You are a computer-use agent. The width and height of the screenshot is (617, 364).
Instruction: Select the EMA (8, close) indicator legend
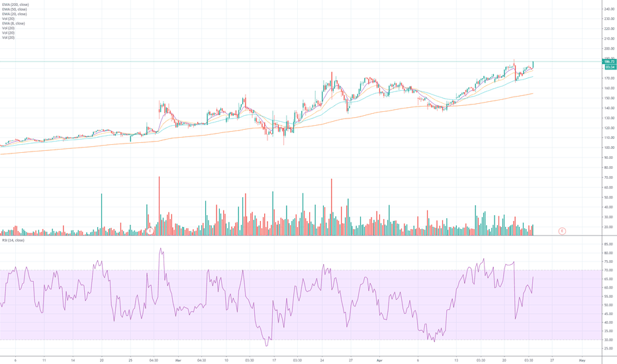point(13,24)
